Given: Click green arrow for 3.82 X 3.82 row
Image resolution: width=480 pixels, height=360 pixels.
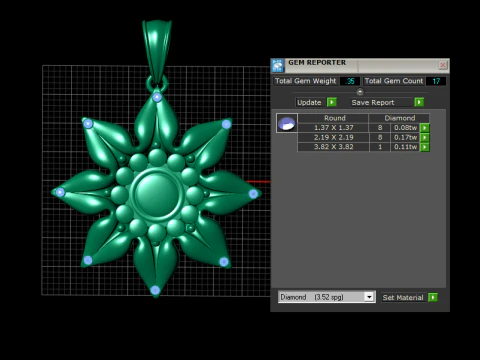Looking at the screenshot, I should click(x=425, y=147).
